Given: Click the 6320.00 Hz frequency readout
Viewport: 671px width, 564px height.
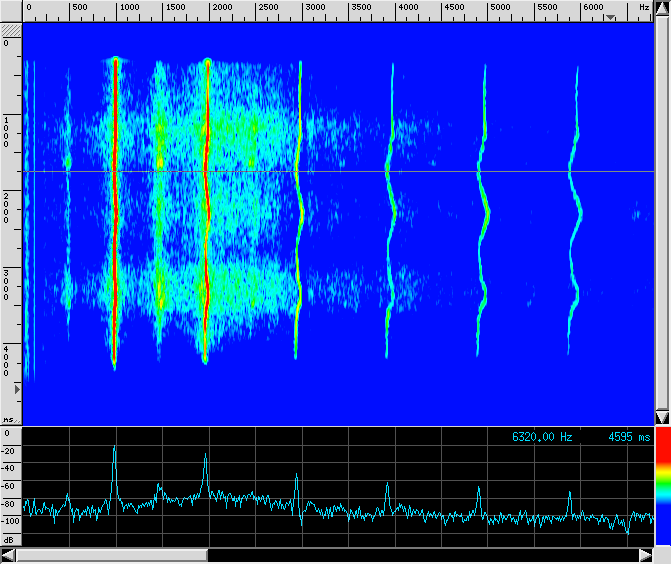Looking at the screenshot, I should click(x=542, y=437).
